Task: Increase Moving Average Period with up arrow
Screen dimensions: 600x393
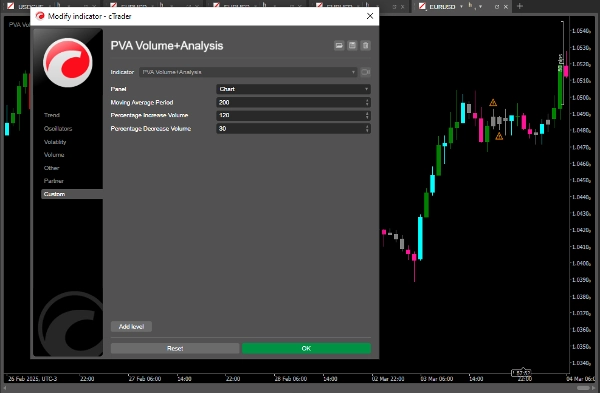Action: point(367,100)
